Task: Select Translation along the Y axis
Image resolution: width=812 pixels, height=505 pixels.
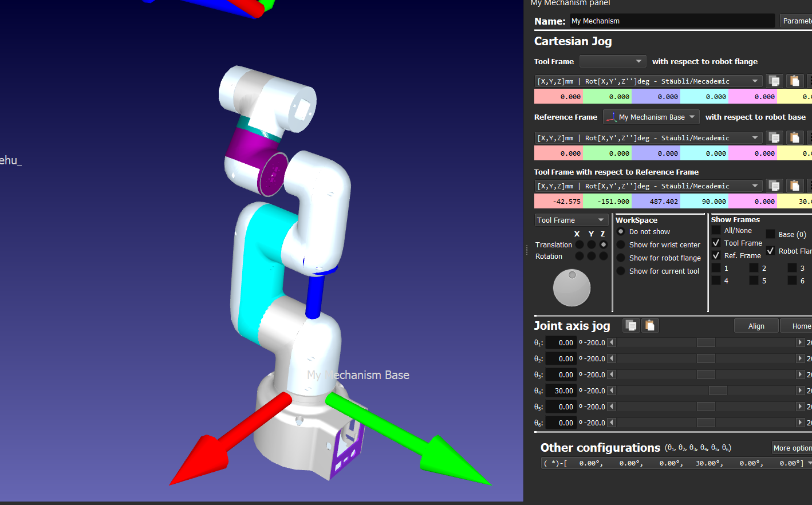Action: pos(592,244)
